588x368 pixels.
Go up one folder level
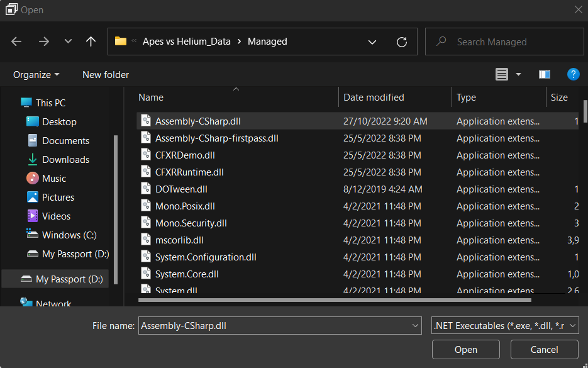pyautogui.click(x=91, y=42)
